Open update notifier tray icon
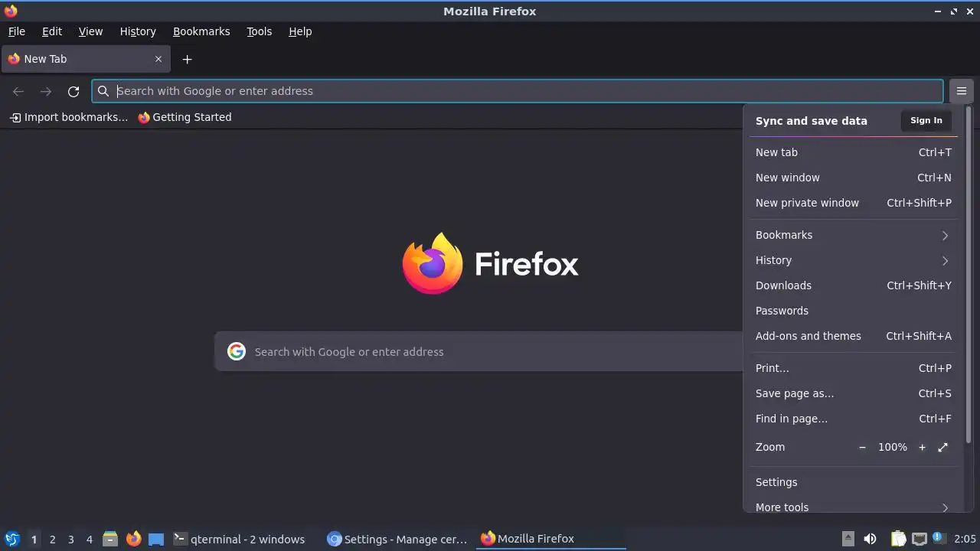Viewport: 980px width, 551px height. coord(939,539)
